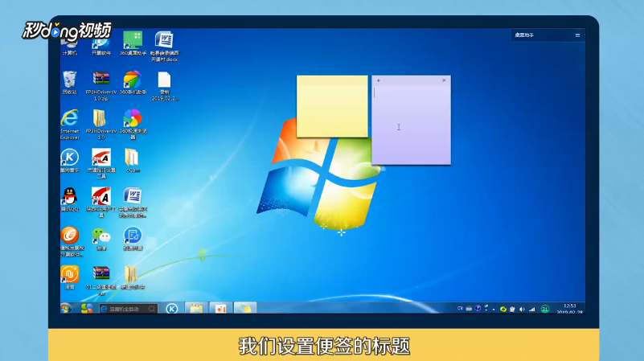
Task: Click the CH input language indicator
Action: (x=460, y=309)
